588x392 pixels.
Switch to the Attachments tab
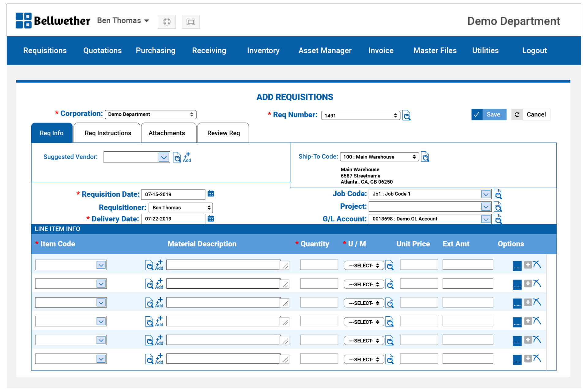point(167,133)
